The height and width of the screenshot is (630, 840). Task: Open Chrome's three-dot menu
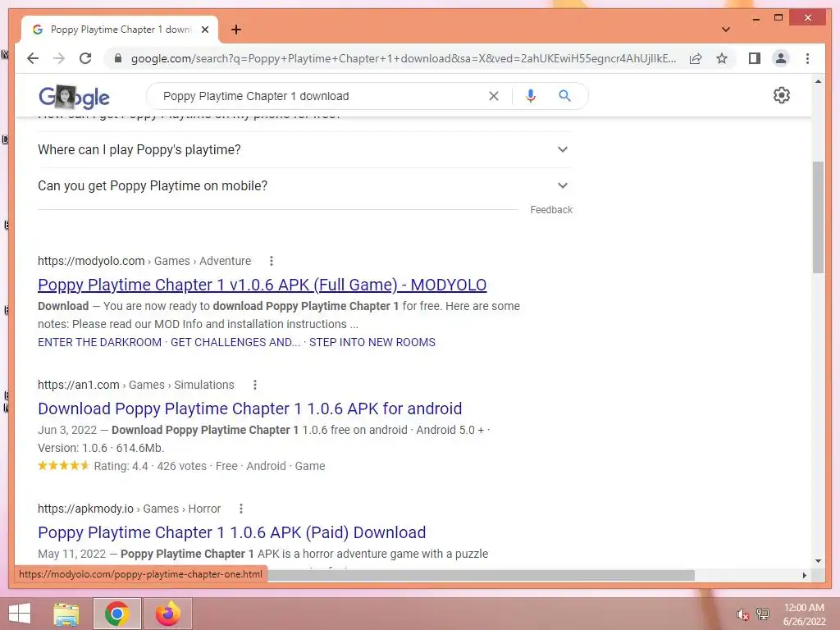pos(807,58)
